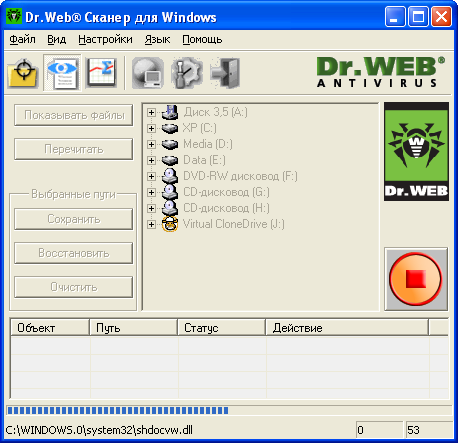Expand the Virtual CloneDrive (J:) node
458x443 pixels.
coord(151,224)
